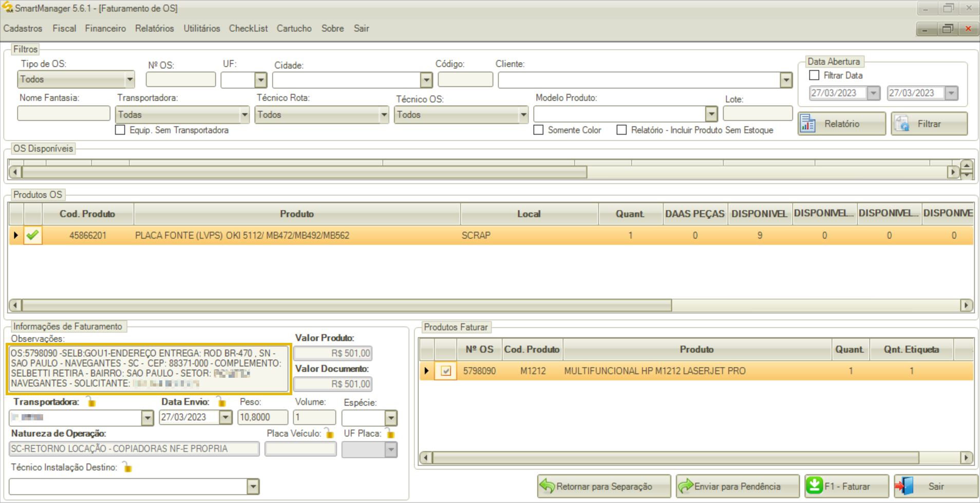Image resolution: width=980 pixels, height=503 pixels.
Task: Click the Relatório chart icon
Action: [x=807, y=124]
